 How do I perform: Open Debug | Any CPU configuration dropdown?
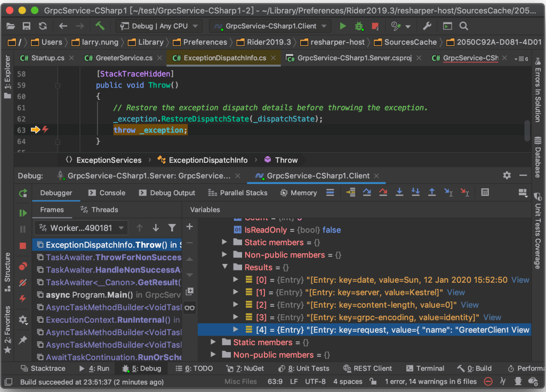[159, 26]
